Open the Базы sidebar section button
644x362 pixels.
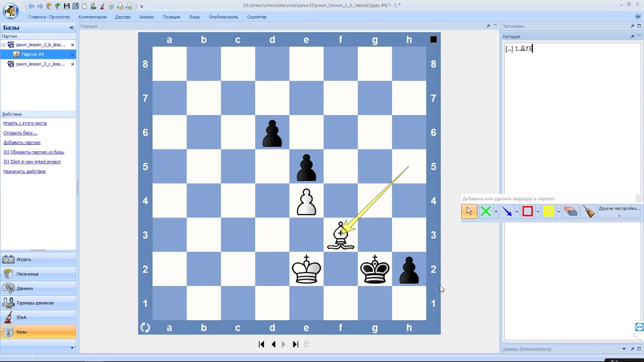[x=38, y=332]
